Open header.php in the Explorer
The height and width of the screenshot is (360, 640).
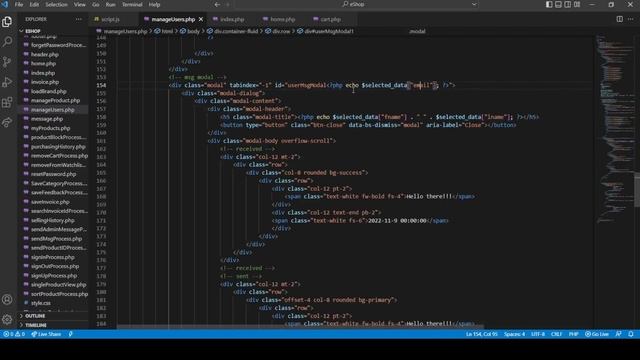tap(45, 54)
